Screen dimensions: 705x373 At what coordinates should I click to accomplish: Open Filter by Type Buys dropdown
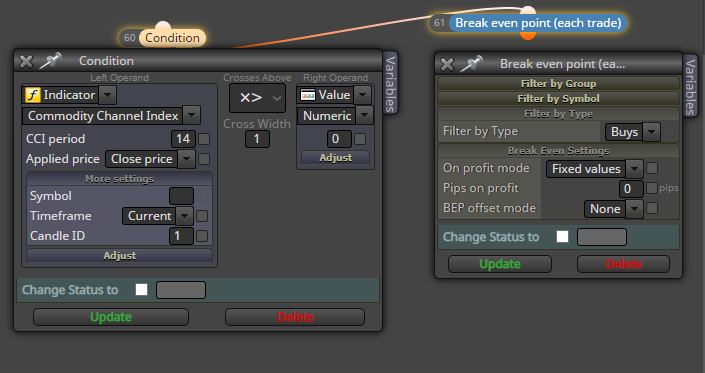click(651, 132)
